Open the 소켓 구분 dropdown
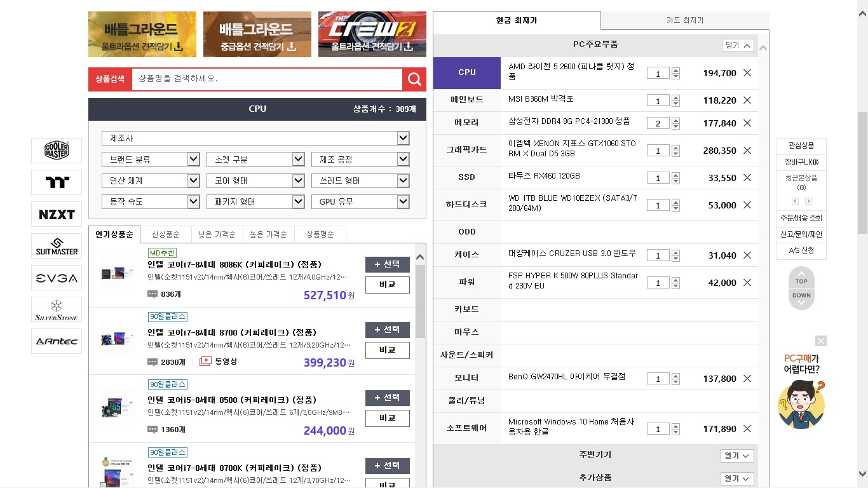 click(x=255, y=159)
